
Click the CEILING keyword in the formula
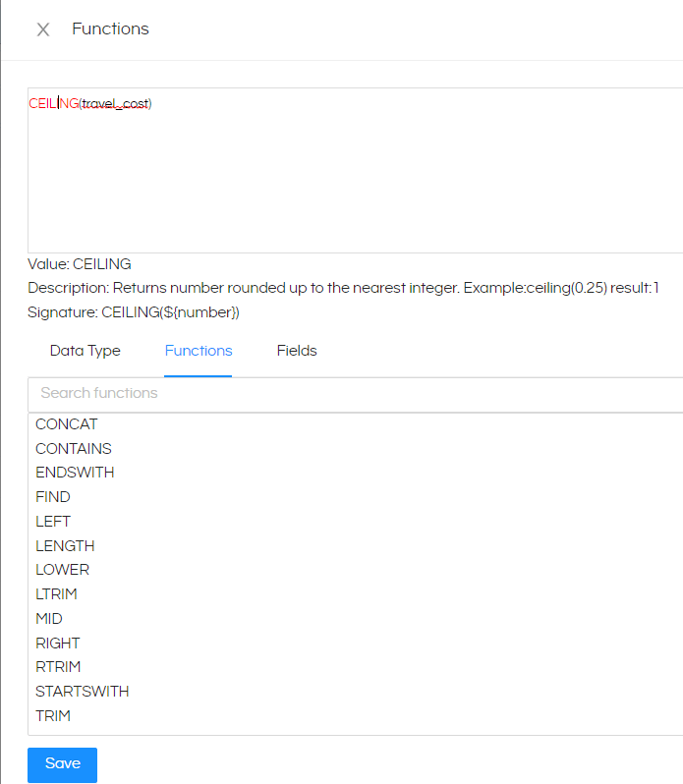pos(53,103)
